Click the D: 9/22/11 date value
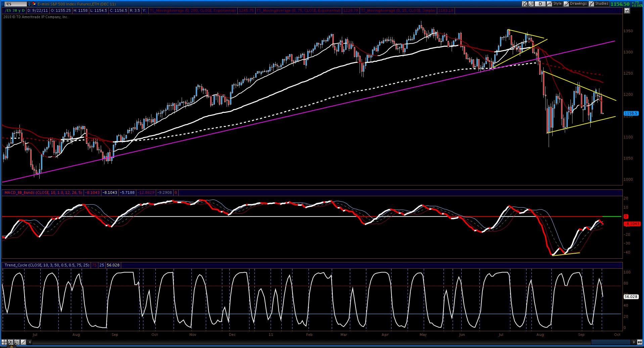This screenshot has height=348, width=644. coord(37,11)
